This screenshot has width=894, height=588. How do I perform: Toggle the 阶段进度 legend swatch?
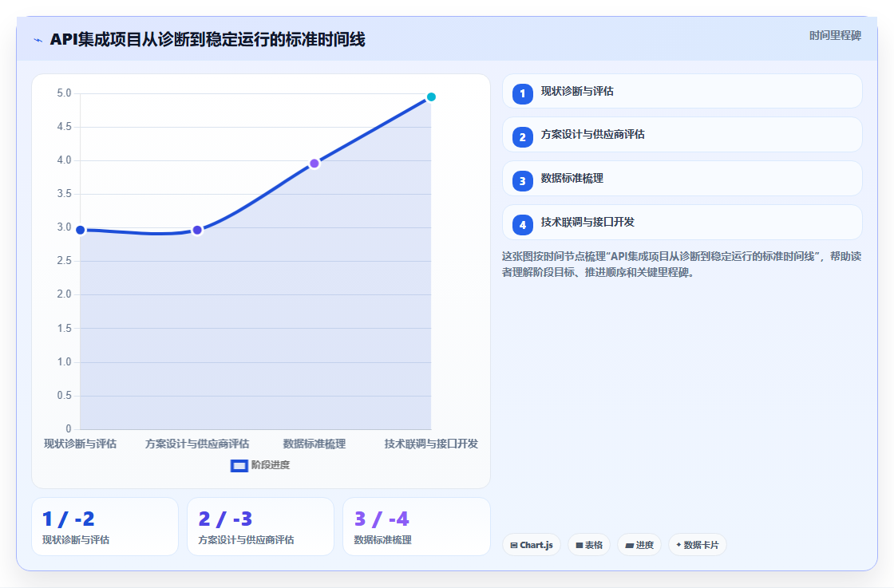click(239, 465)
